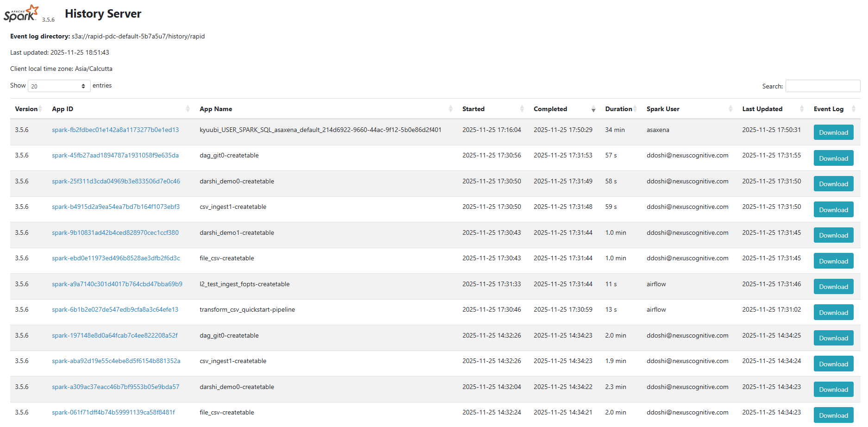
Task: Click 'l2_test_ingest_fopts-createtable' app name
Action: coord(244,284)
